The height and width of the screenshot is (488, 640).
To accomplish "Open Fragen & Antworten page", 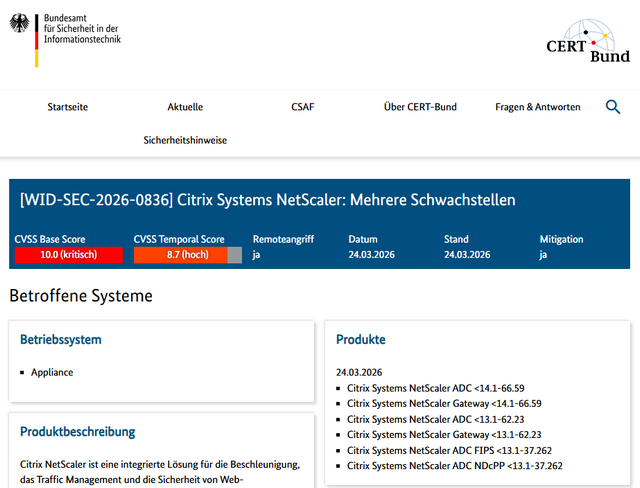I will 538,107.
